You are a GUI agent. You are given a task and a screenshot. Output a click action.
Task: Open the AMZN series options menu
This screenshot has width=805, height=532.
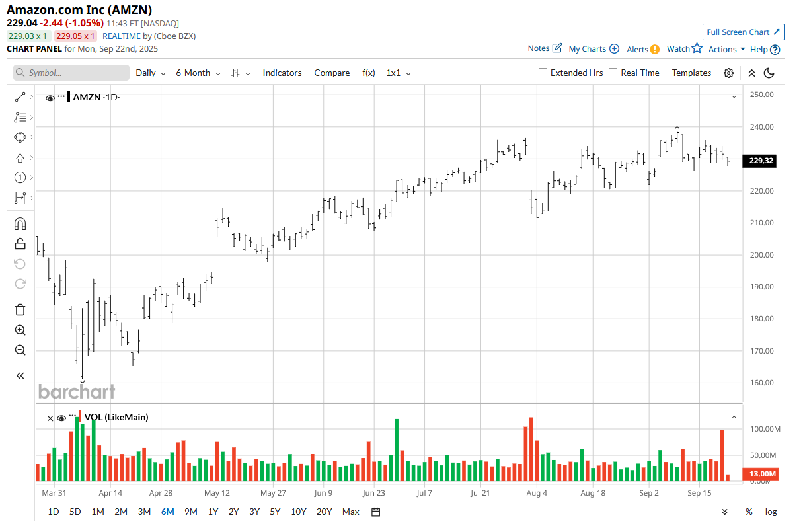(61, 96)
